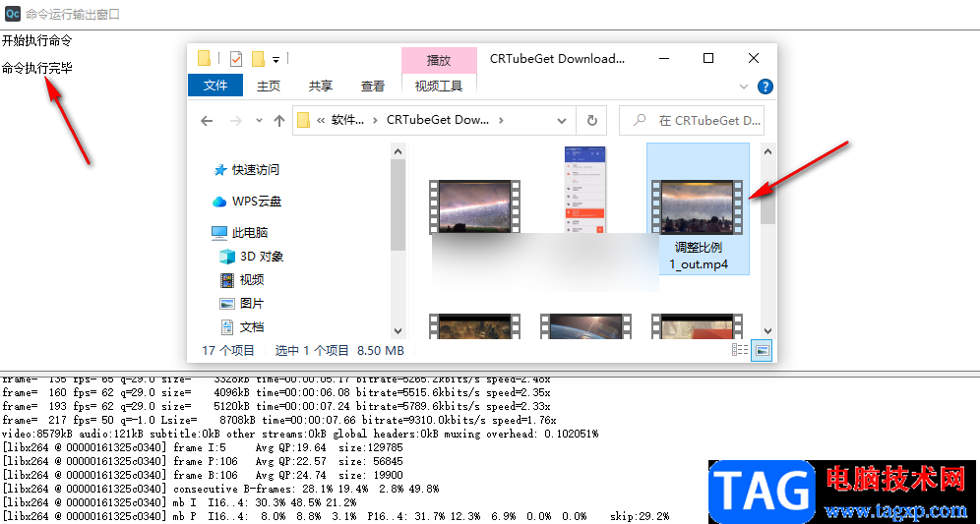Open 视频 folder in the navigation pane
The image size is (980, 524).
[x=242, y=280]
